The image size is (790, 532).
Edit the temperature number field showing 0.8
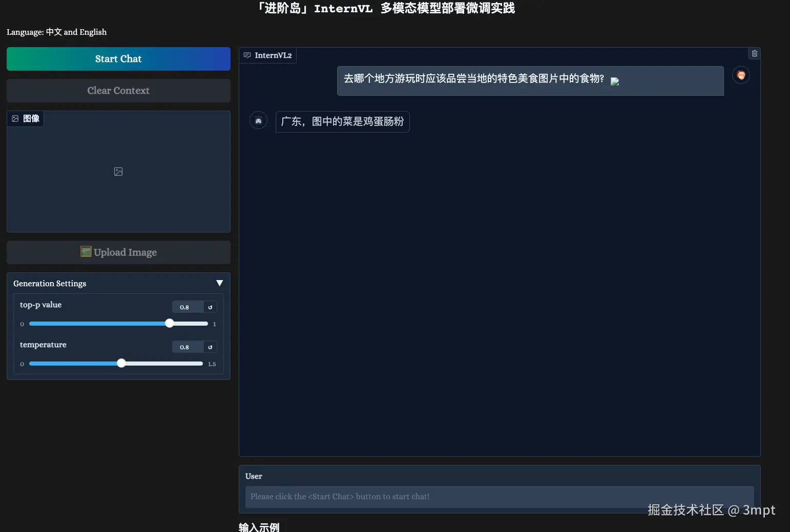[x=188, y=347]
